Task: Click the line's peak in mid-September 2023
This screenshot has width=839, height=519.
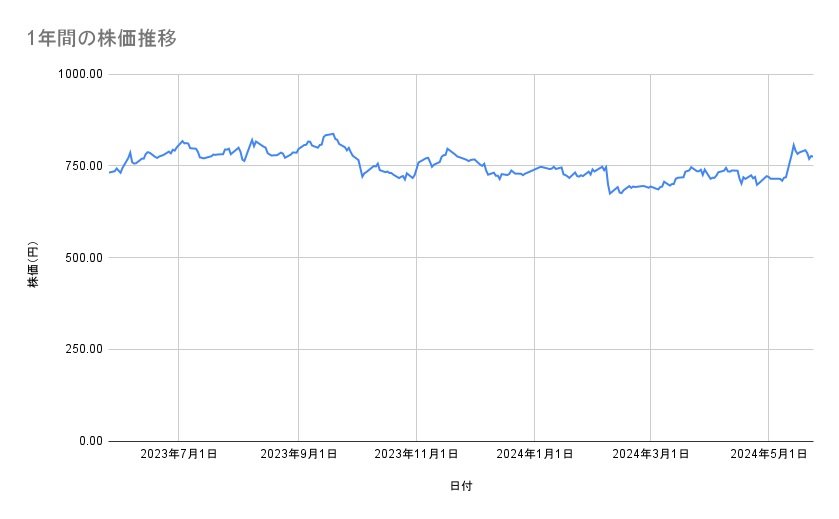Action: click(332, 133)
